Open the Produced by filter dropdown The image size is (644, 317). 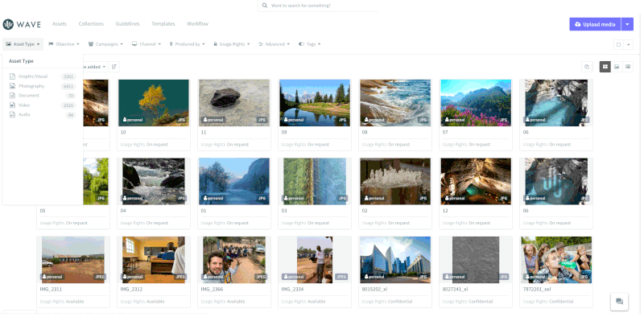coord(188,44)
